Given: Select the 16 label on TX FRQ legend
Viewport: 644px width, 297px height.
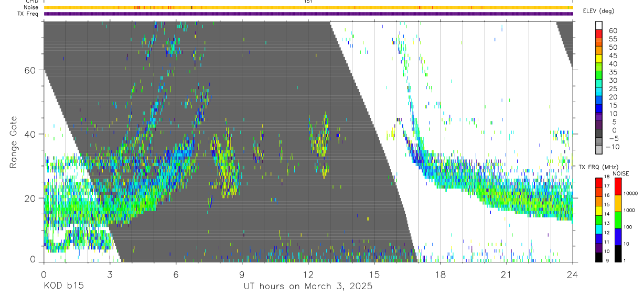Looking at the screenshot, I should pyautogui.click(x=606, y=195).
